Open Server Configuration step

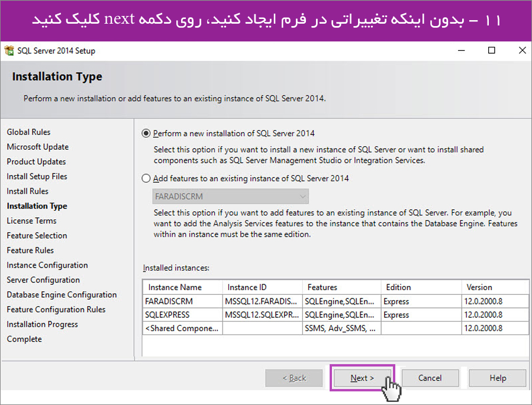43,280
